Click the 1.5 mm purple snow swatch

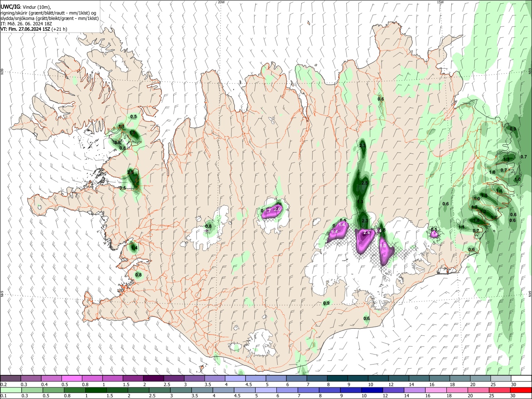(x=133, y=378)
